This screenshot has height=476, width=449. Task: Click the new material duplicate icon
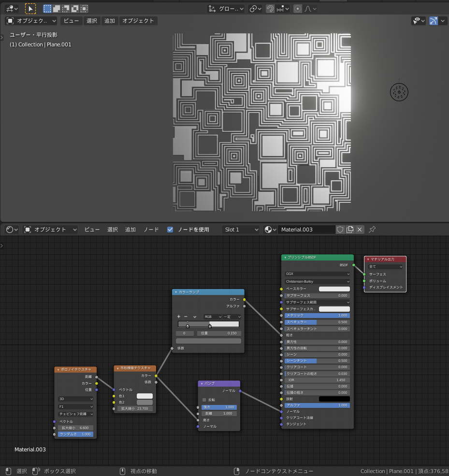point(350,230)
